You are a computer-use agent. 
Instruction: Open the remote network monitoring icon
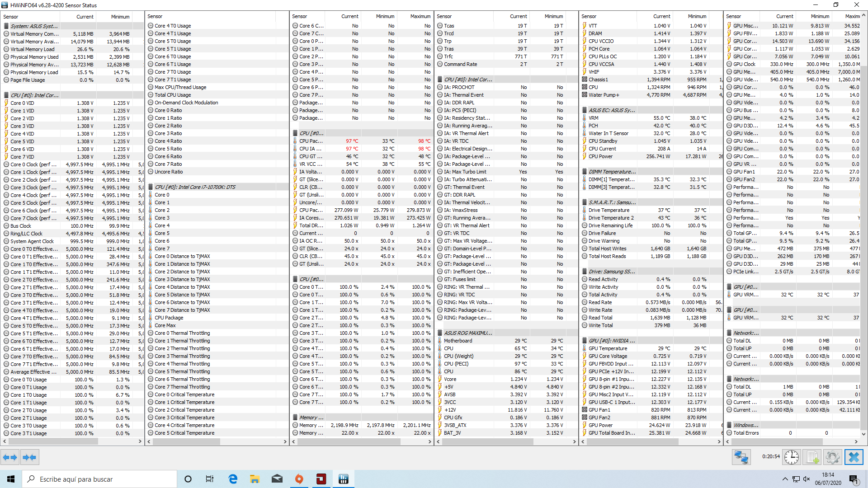(x=741, y=457)
